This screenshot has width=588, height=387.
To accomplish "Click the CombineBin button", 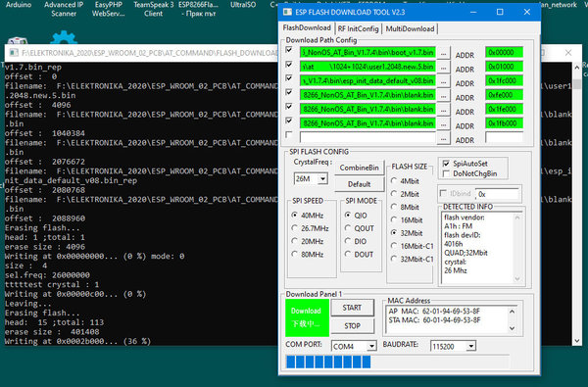I will coord(359,168).
